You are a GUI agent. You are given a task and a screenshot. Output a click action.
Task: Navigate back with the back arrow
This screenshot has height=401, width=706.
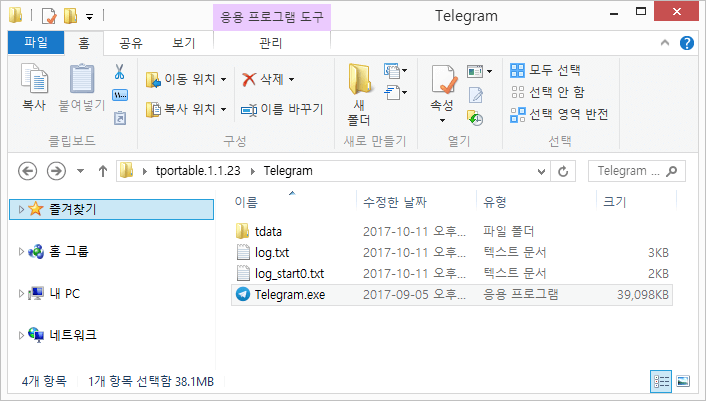coord(28,171)
